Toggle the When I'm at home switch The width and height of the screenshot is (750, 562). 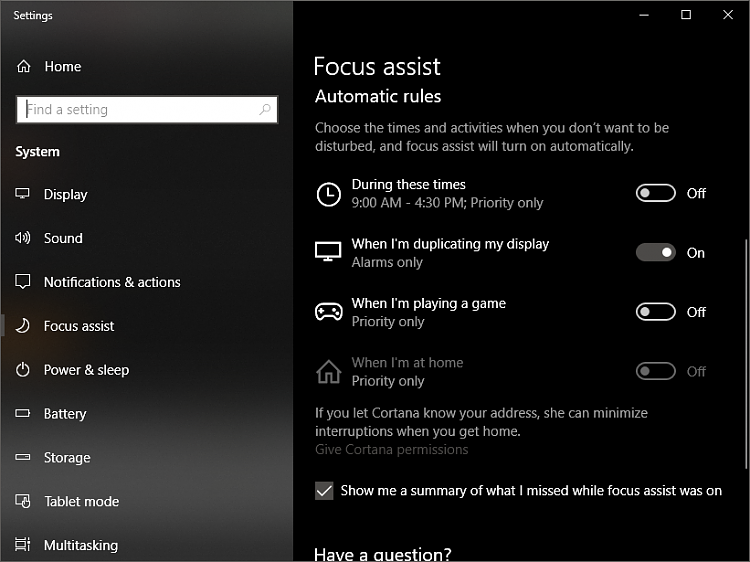click(655, 371)
